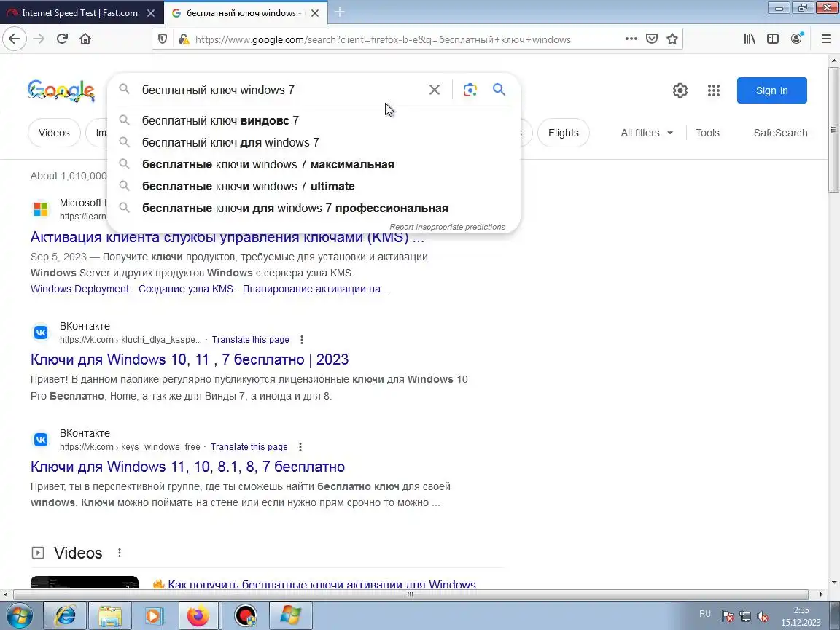Viewport: 840px width, 630px height.
Task: Show site security padlock info
Action: [x=184, y=39]
